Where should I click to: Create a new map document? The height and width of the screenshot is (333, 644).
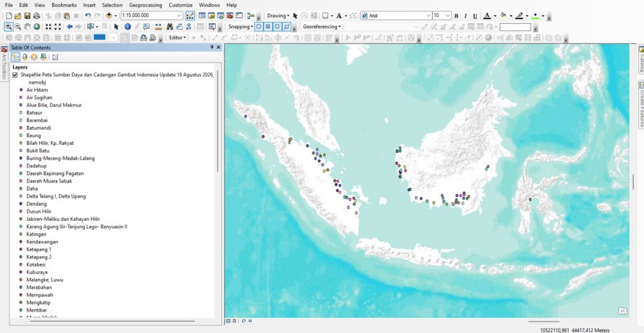click(x=9, y=16)
